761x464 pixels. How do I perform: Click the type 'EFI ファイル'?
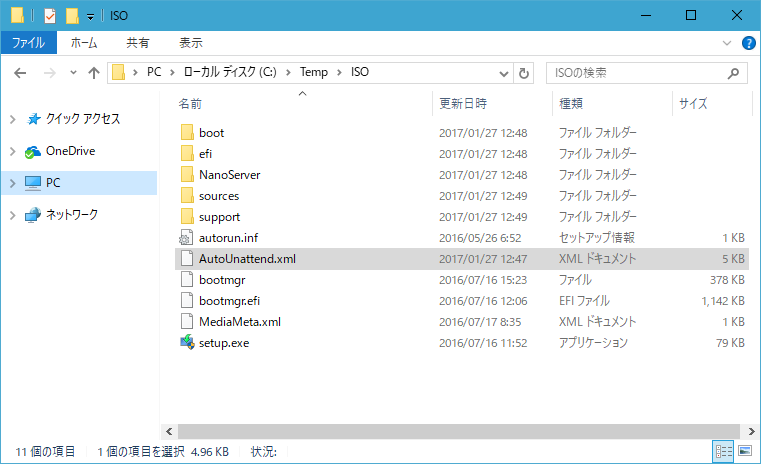[x=584, y=301]
